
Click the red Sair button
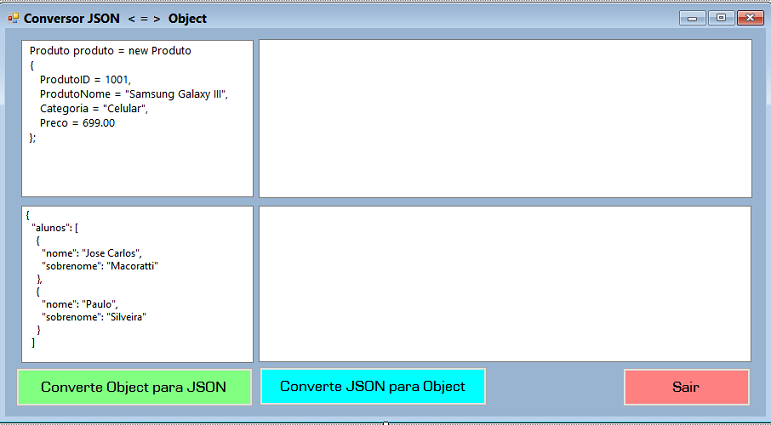coord(686,387)
